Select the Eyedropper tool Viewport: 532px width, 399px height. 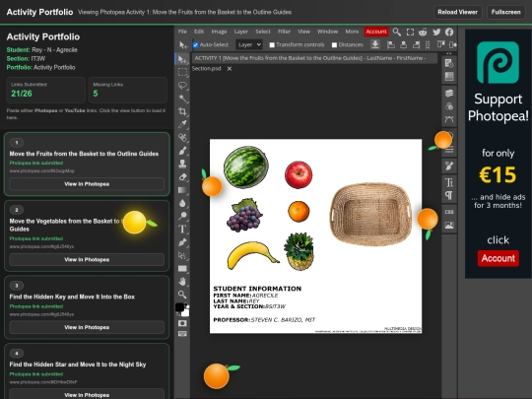(182, 124)
